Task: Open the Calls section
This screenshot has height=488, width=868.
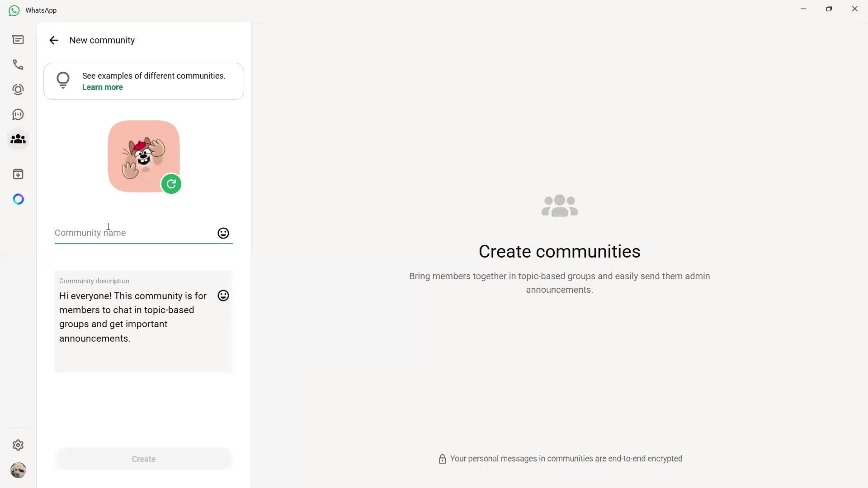Action: 18,65
